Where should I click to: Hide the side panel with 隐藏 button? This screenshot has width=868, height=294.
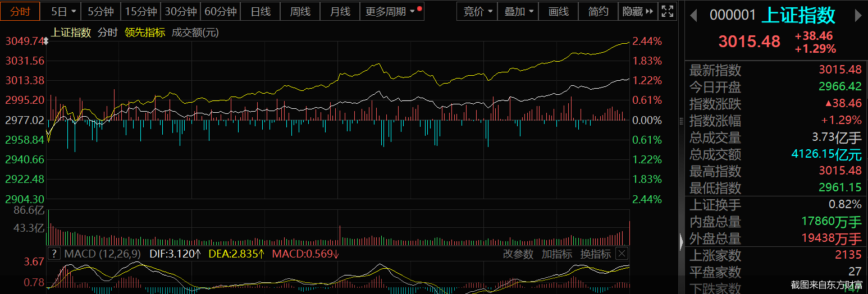[637, 11]
